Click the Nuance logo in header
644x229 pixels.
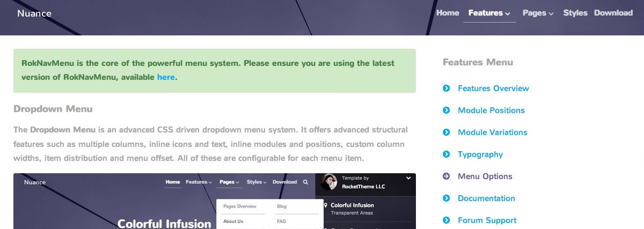tap(34, 13)
